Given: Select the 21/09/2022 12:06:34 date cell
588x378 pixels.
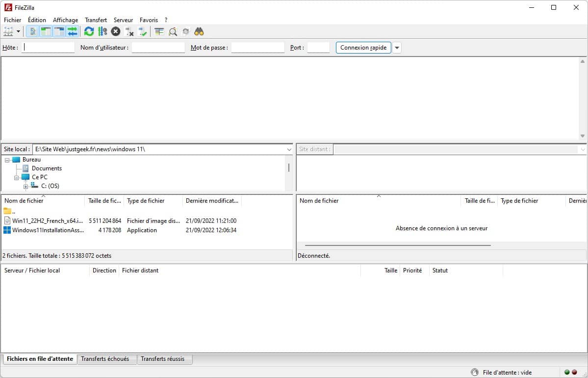Looking at the screenshot, I should pos(211,230).
